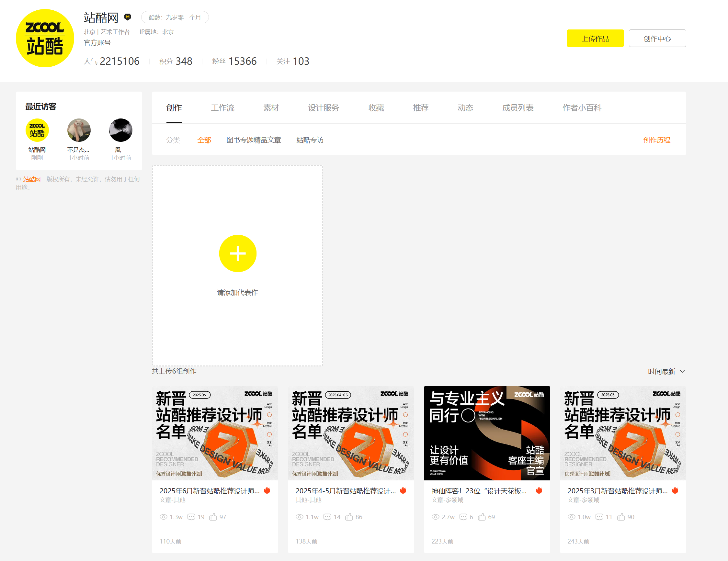The image size is (728, 561).
Task: Click views eye icon showing 1.0w
Action: 571,517
